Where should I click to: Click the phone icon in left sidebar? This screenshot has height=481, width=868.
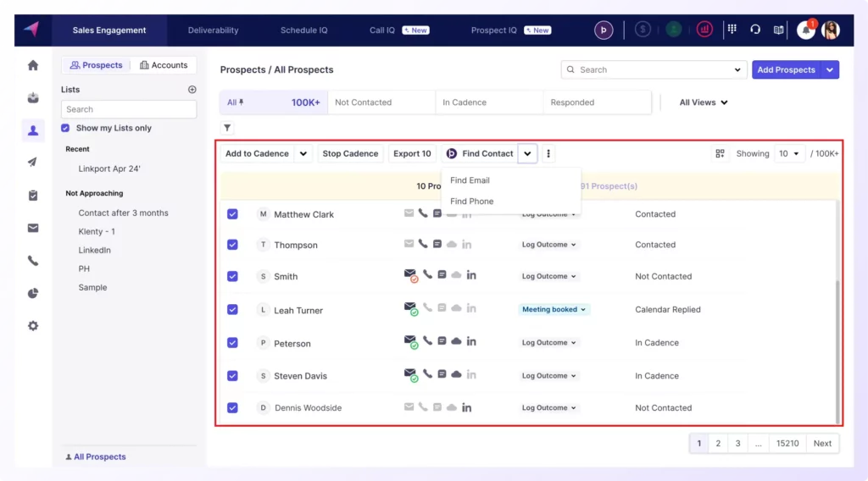coord(33,261)
